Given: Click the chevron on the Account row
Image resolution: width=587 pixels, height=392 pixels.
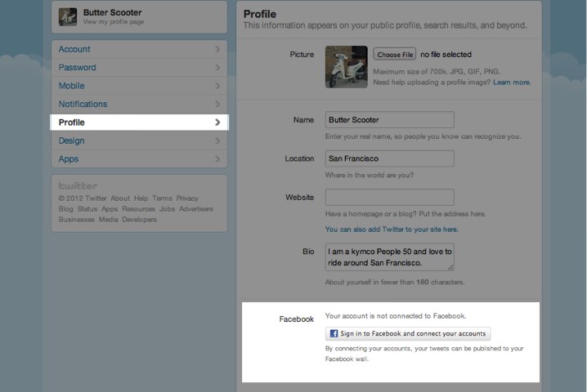Looking at the screenshot, I should click(x=217, y=49).
